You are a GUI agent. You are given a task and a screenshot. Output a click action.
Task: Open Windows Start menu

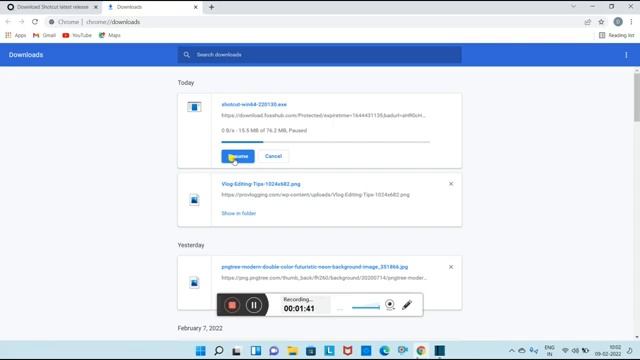(x=200, y=351)
